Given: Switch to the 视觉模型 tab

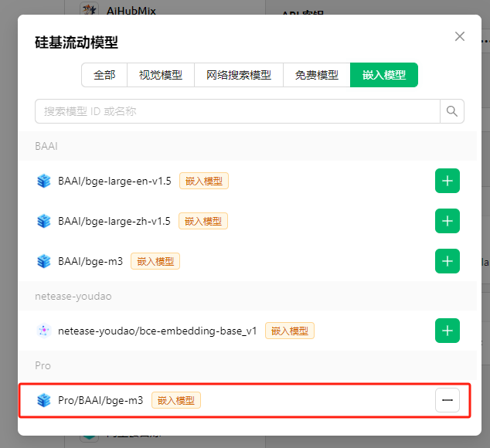Looking at the screenshot, I should click(161, 75).
